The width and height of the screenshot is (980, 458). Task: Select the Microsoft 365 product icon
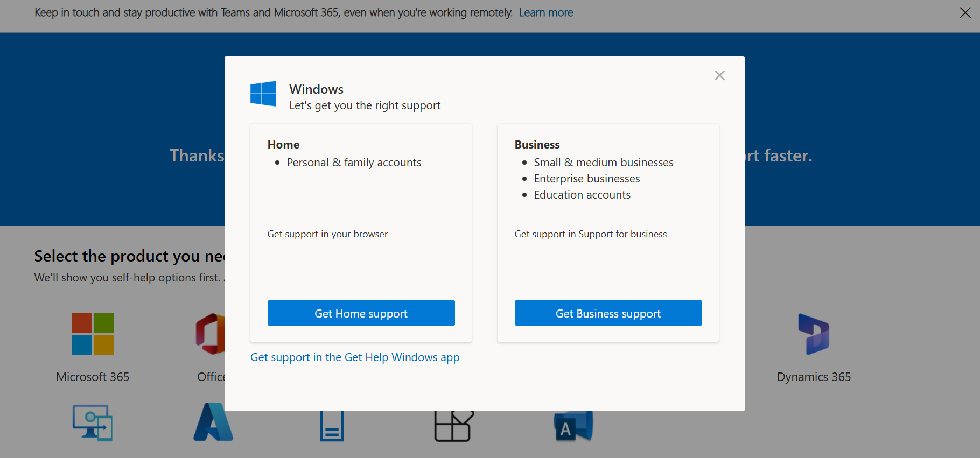point(93,334)
